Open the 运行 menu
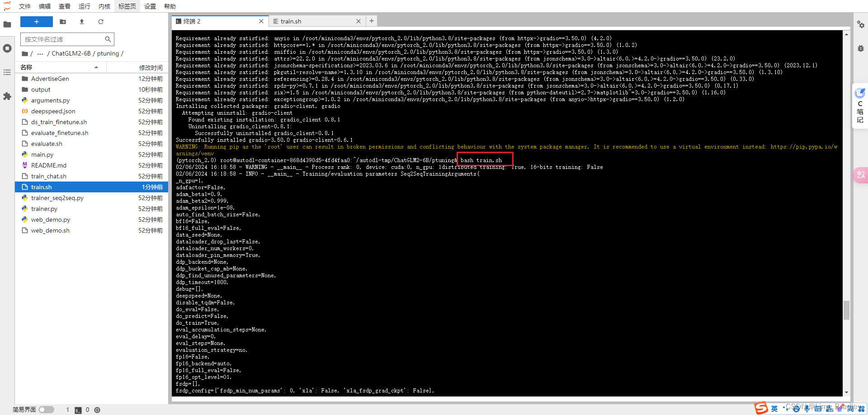Viewport: 868px width, 415px height. pyautogui.click(x=85, y=6)
